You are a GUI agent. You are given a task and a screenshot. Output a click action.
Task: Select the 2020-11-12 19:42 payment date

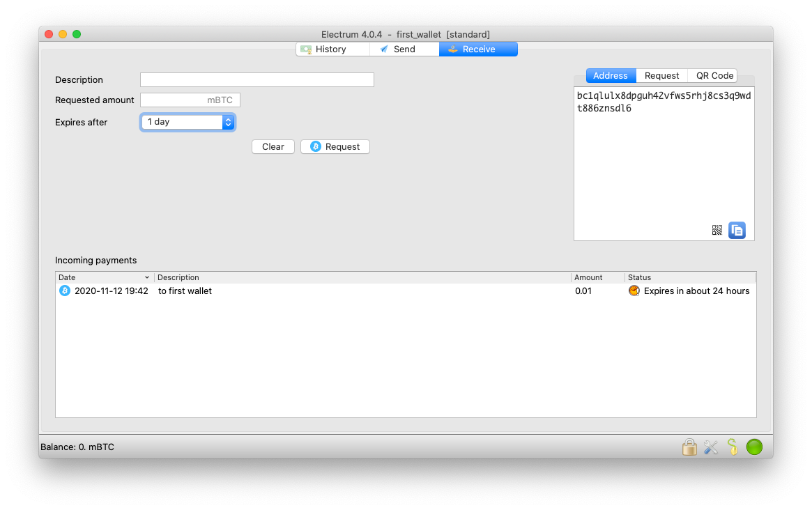(x=112, y=291)
